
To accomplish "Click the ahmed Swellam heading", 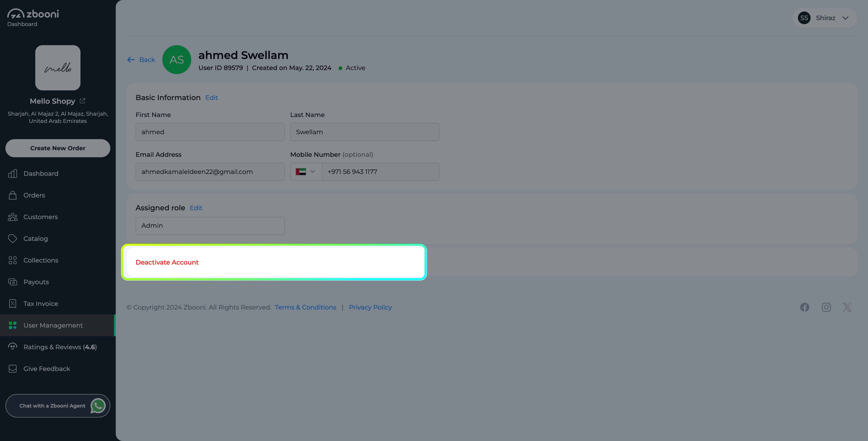I will coord(243,55).
